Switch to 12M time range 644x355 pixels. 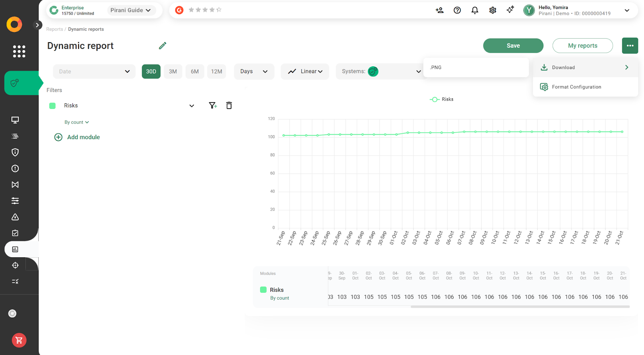pos(217,72)
